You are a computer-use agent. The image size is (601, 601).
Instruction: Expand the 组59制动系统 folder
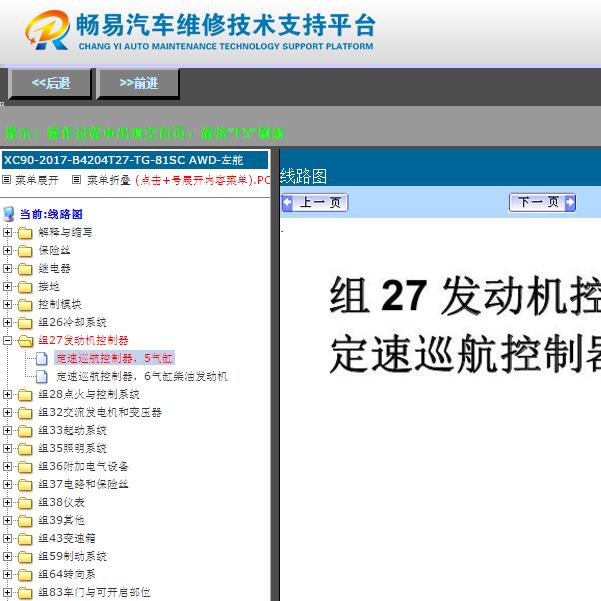[x=7, y=557]
